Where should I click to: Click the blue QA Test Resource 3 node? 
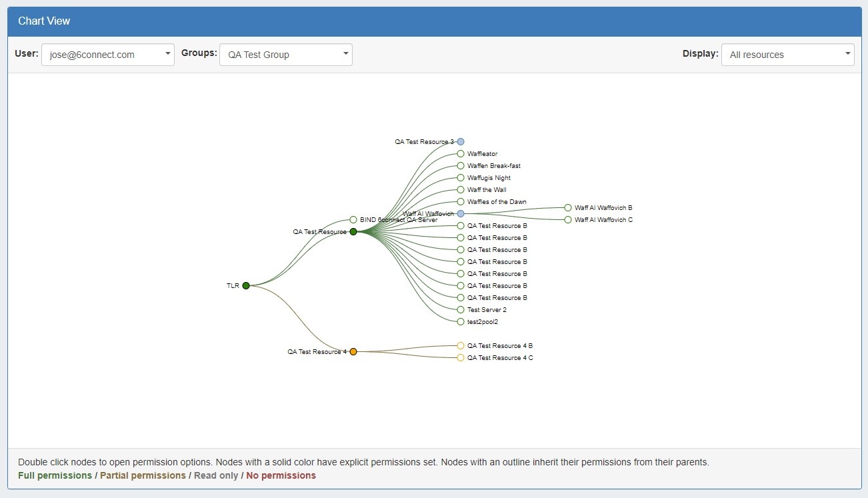(x=461, y=141)
